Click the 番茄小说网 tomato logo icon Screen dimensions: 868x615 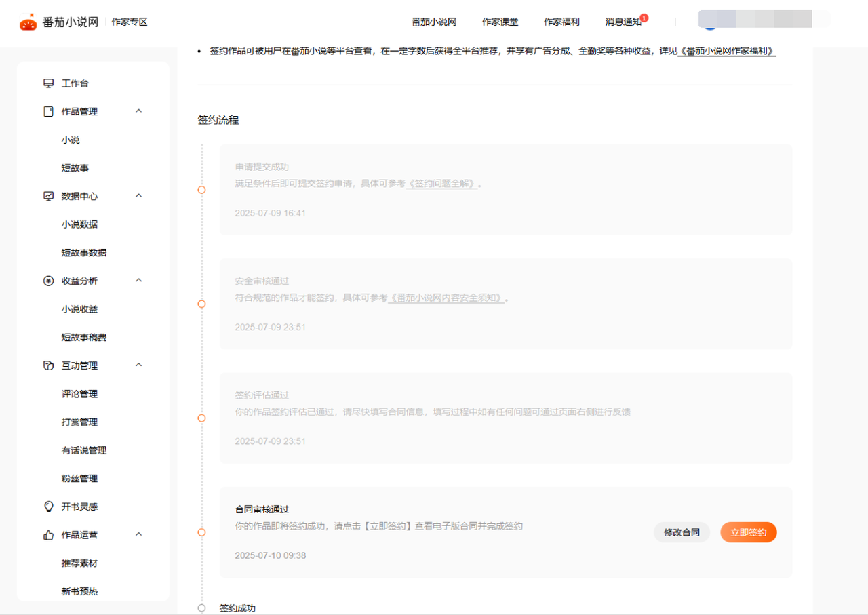(x=28, y=22)
